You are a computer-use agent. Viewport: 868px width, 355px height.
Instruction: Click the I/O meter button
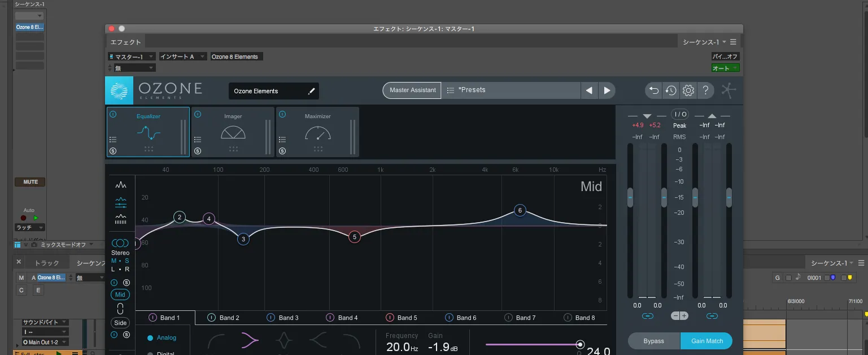click(x=680, y=114)
